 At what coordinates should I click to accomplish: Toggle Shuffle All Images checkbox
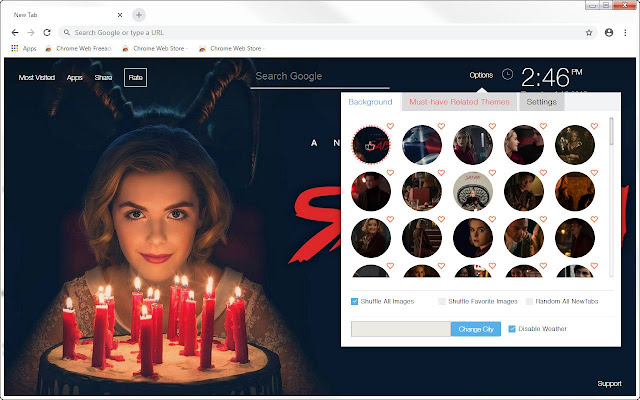(354, 302)
